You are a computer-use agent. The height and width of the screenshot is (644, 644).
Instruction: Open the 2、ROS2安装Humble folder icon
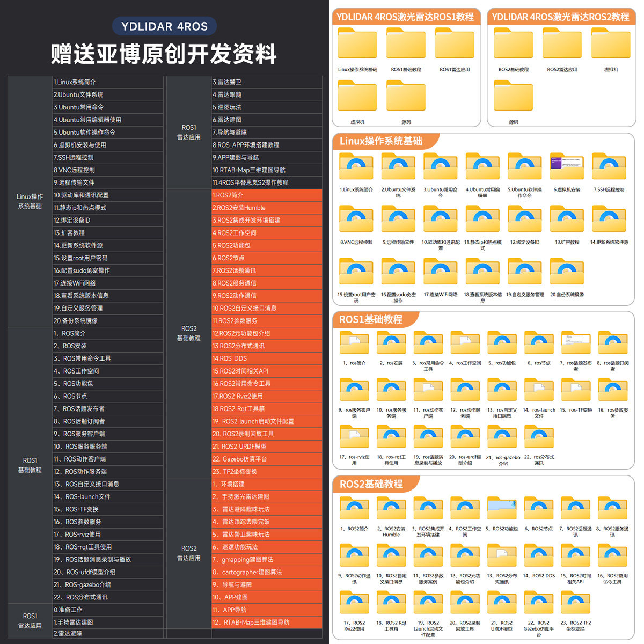coord(391,509)
